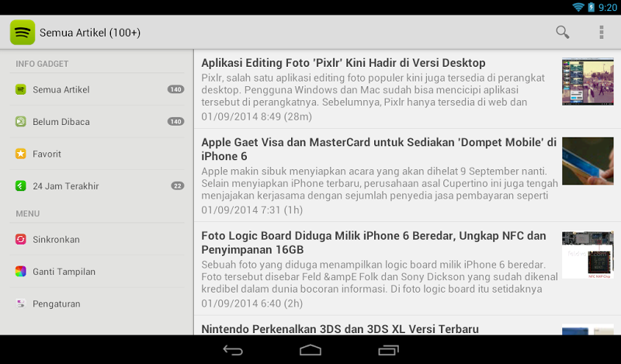The width and height of the screenshot is (621, 364).
Task: Tap the Android back button
Action: pyautogui.click(x=233, y=350)
